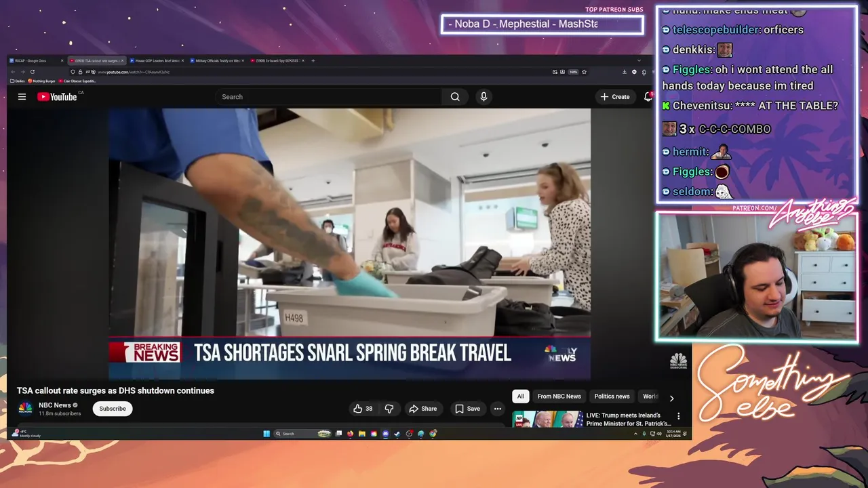
Task: Subscribe to NBC News channel
Action: [x=113, y=409]
